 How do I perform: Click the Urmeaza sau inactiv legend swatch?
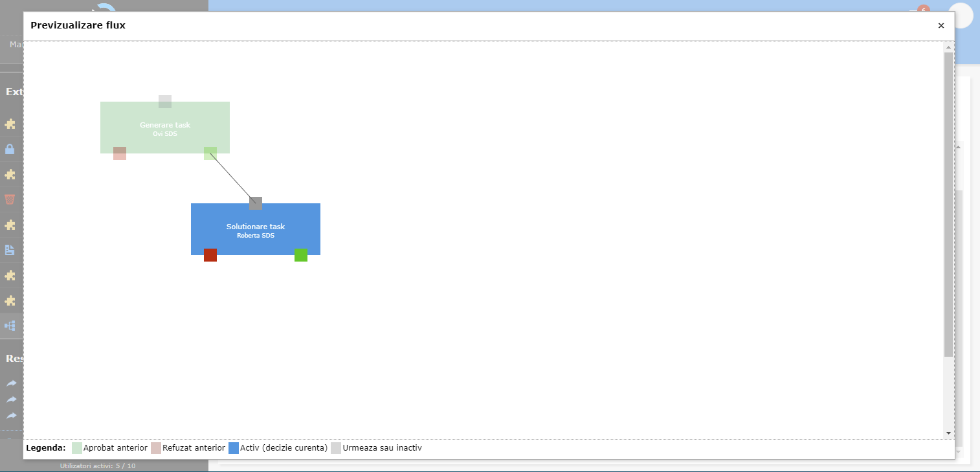tap(336, 448)
